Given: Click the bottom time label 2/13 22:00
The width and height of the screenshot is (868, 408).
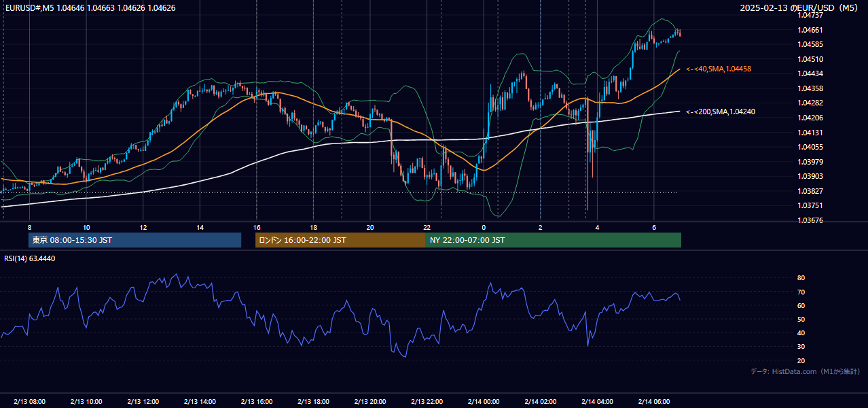Looking at the screenshot, I should 427,401.
